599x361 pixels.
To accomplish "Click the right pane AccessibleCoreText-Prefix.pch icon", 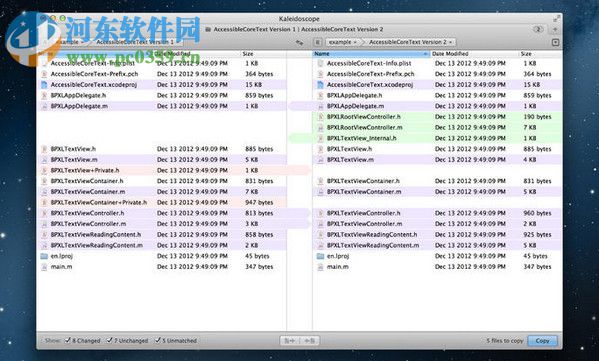I will click(x=320, y=74).
